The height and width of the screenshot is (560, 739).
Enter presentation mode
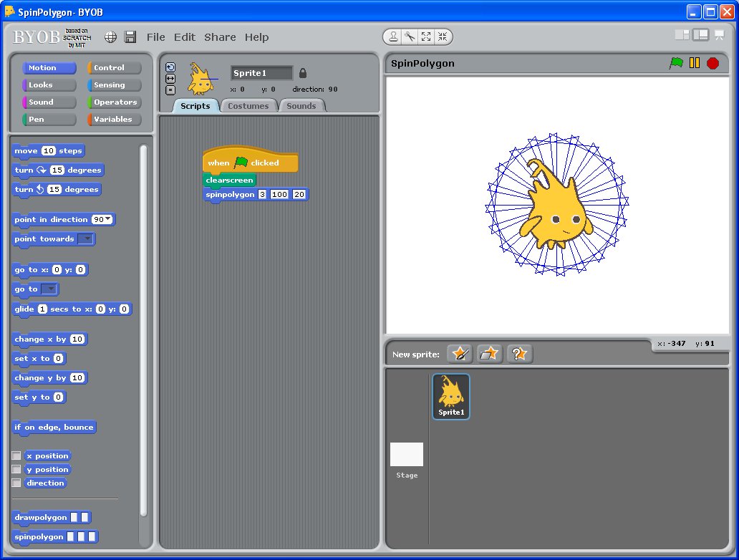click(719, 35)
